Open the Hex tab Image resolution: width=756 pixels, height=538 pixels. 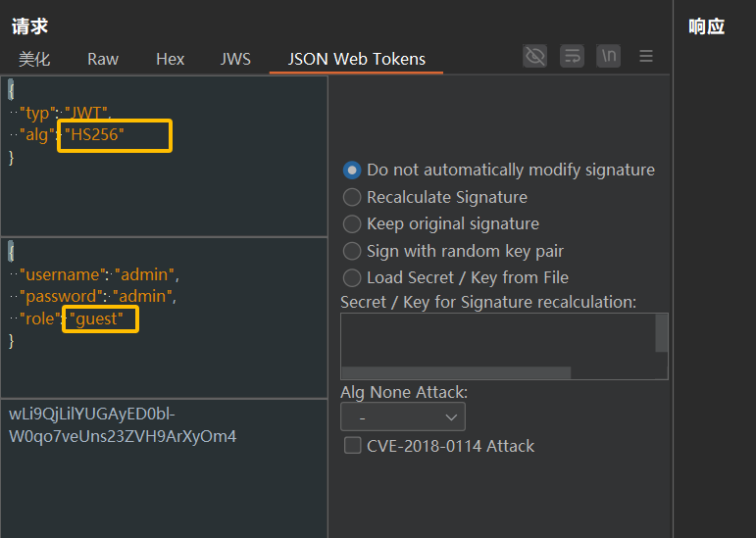[x=171, y=59]
